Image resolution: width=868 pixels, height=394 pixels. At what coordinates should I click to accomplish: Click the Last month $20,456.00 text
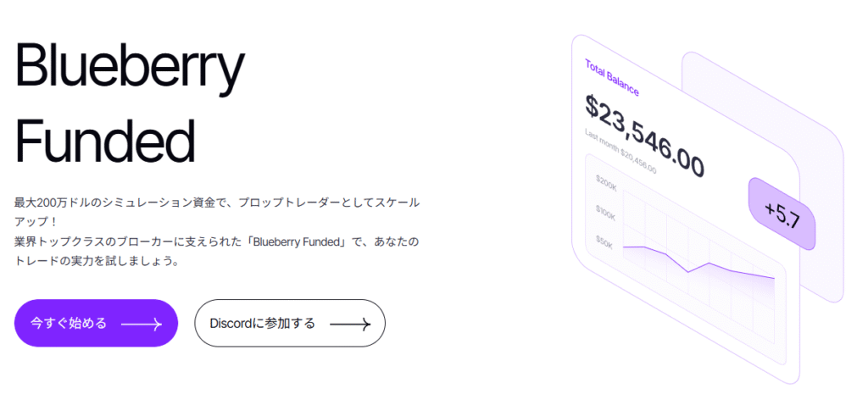click(x=620, y=151)
